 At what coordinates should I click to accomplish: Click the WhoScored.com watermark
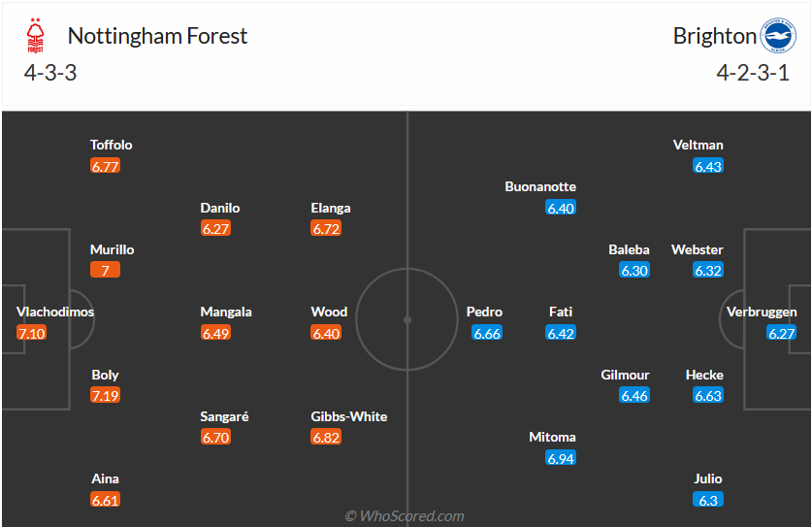point(405,516)
